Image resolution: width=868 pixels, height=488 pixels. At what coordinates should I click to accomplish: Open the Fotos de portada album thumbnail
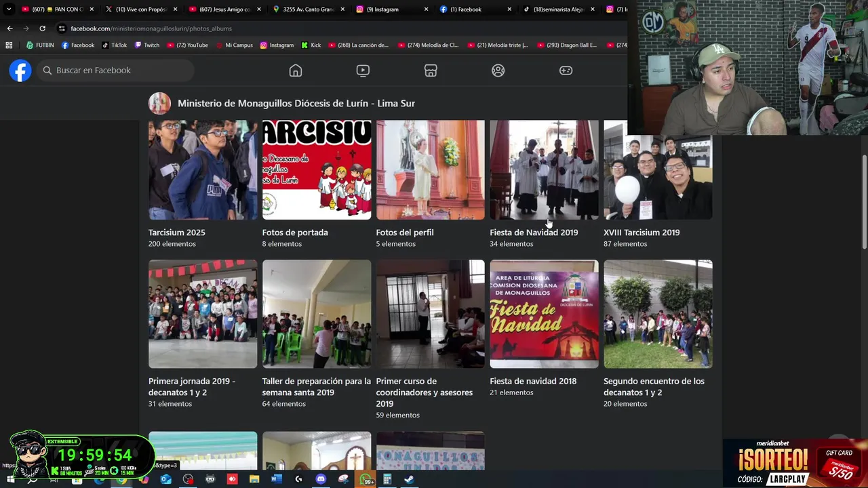tap(317, 170)
